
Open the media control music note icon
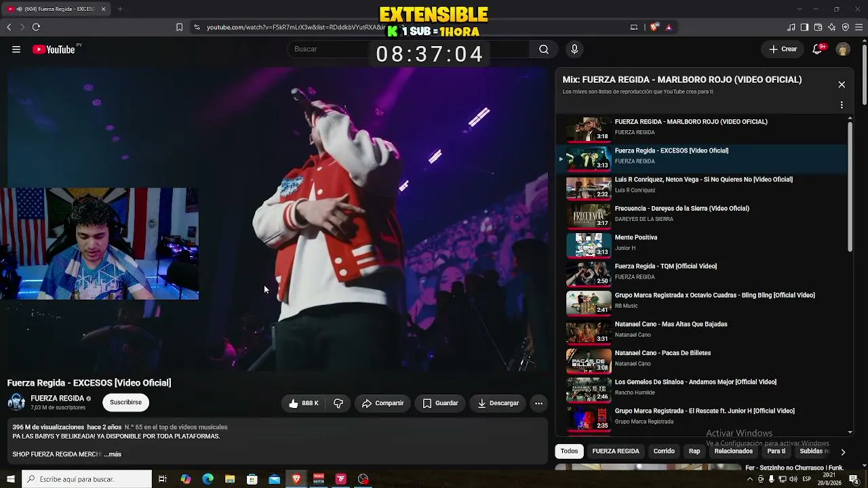point(791,27)
